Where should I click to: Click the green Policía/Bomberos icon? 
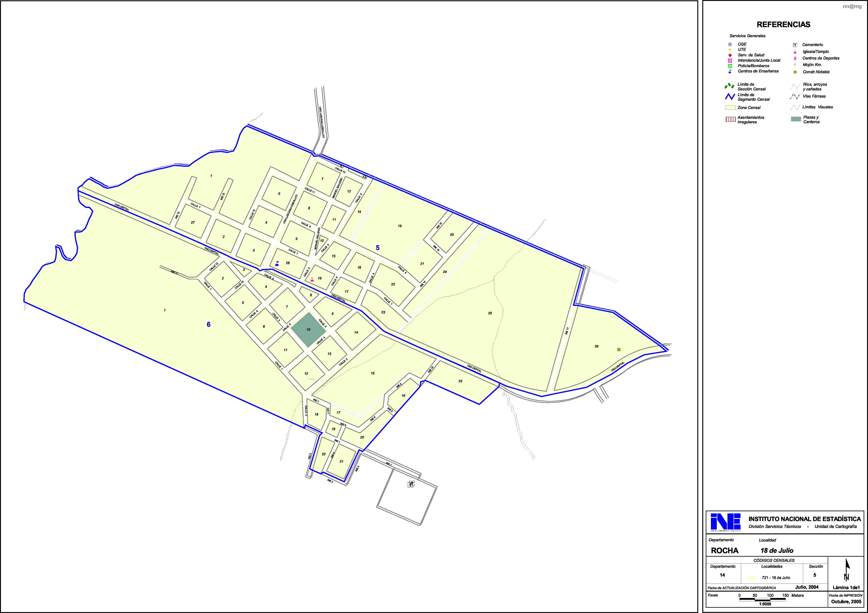click(730, 66)
